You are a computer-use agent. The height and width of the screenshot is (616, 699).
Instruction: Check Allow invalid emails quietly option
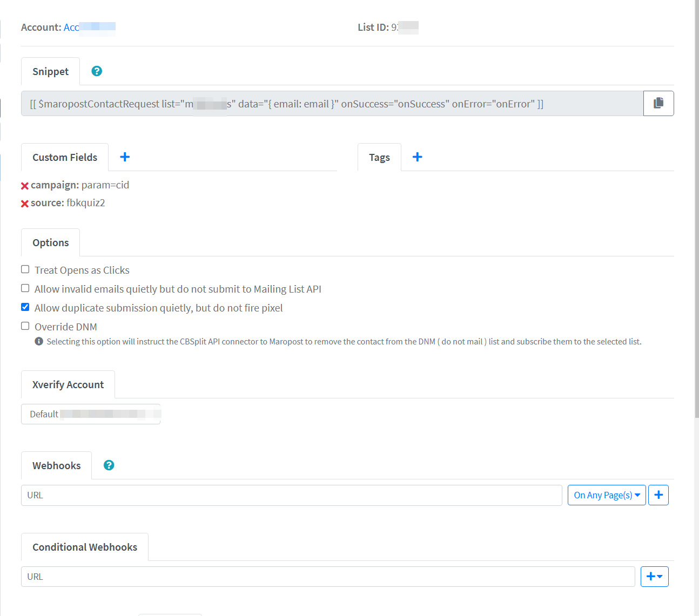[25, 288]
